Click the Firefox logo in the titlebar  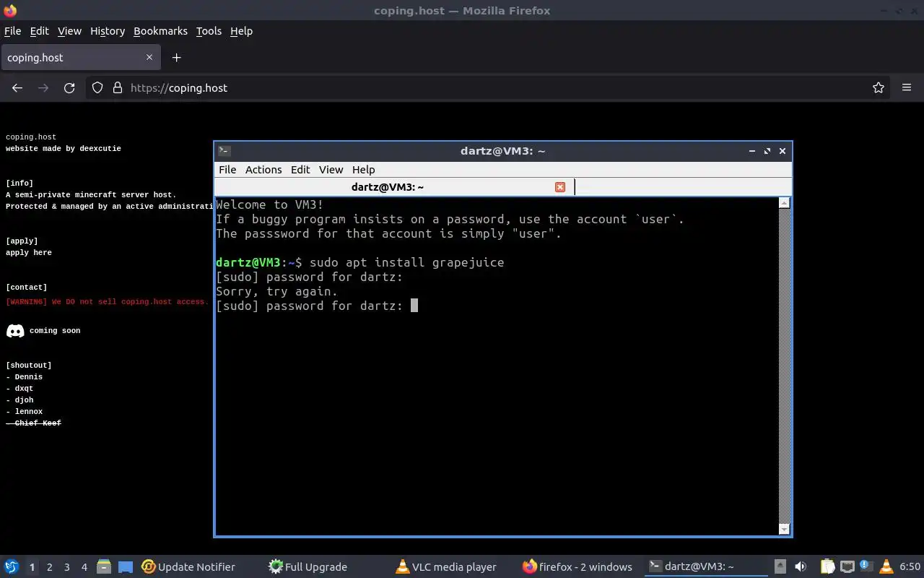coord(9,10)
